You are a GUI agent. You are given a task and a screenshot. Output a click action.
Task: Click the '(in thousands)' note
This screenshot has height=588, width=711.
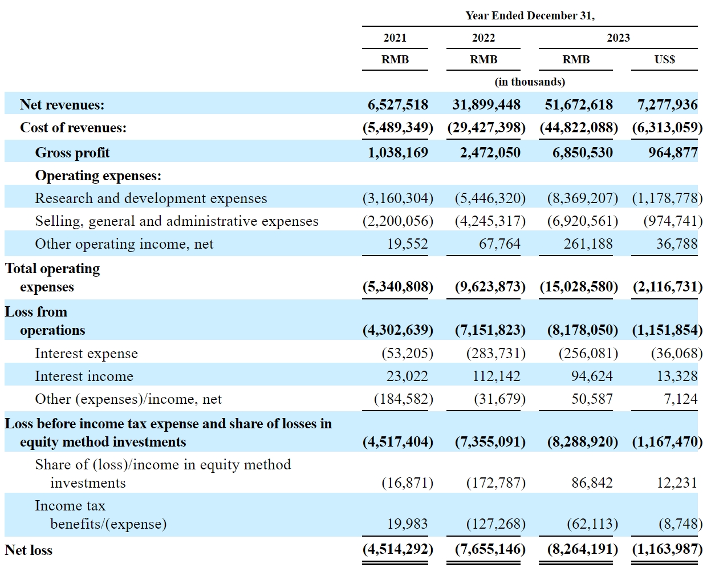[530, 82]
